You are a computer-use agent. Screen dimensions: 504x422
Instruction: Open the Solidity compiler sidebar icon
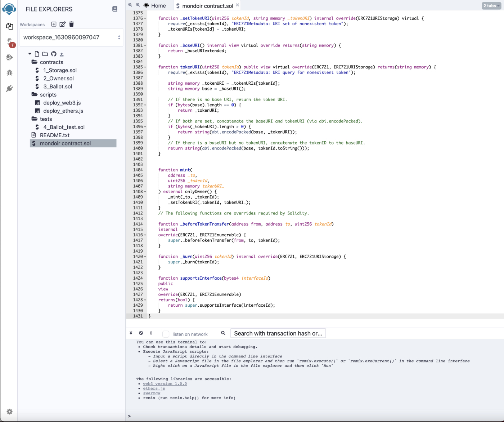(x=10, y=42)
